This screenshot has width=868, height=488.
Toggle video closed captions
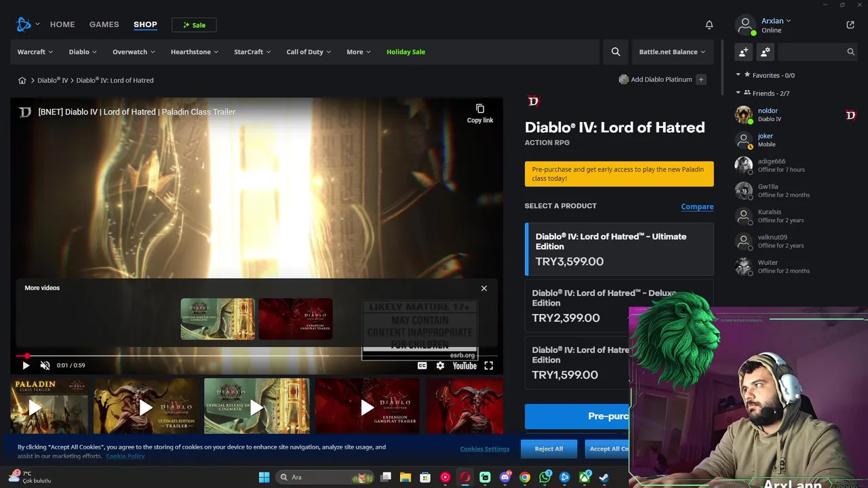click(422, 365)
